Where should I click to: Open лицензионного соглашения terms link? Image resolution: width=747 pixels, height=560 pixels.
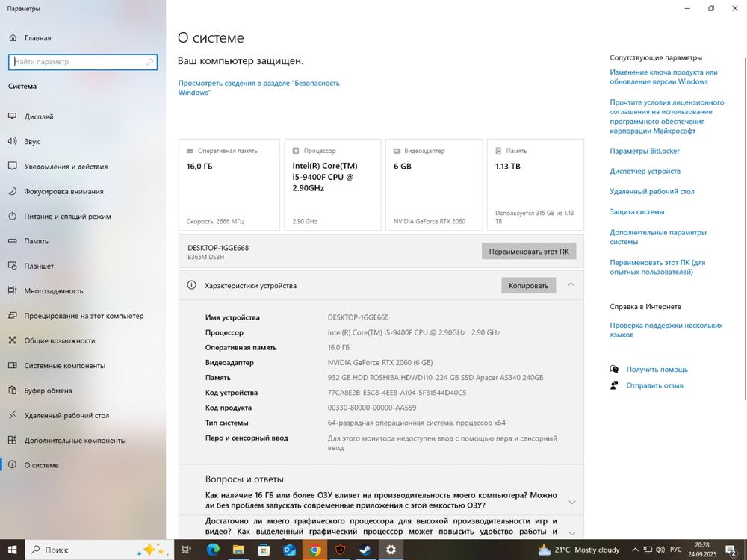(x=667, y=116)
